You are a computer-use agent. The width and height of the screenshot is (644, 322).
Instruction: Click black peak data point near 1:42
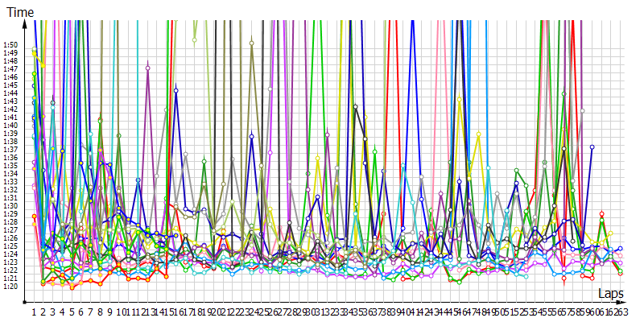[x=356, y=107]
